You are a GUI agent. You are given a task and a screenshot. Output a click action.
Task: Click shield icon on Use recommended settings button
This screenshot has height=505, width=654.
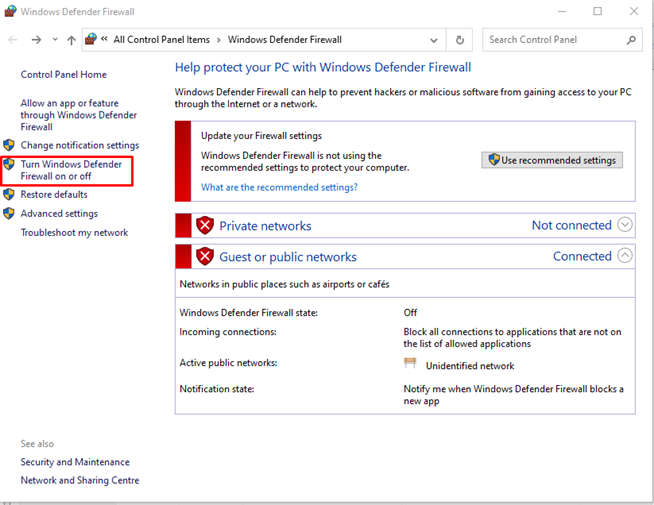click(494, 159)
